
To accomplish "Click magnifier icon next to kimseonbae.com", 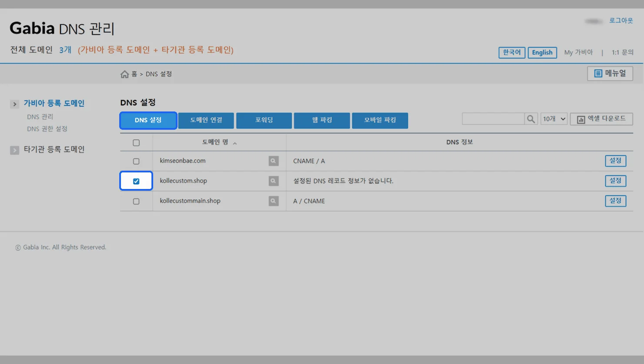I will click(273, 161).
